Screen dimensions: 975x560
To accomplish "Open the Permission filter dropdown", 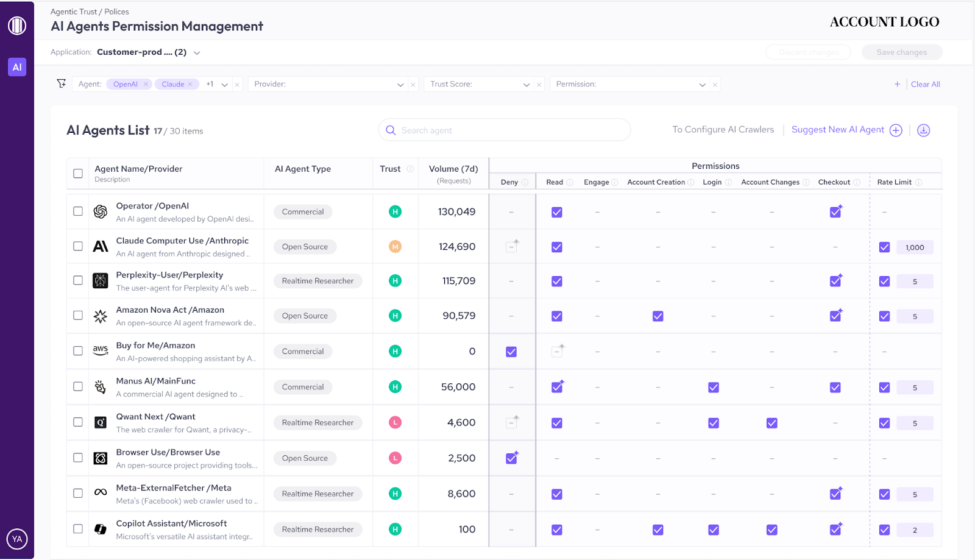I will click(x=702, y=85).
